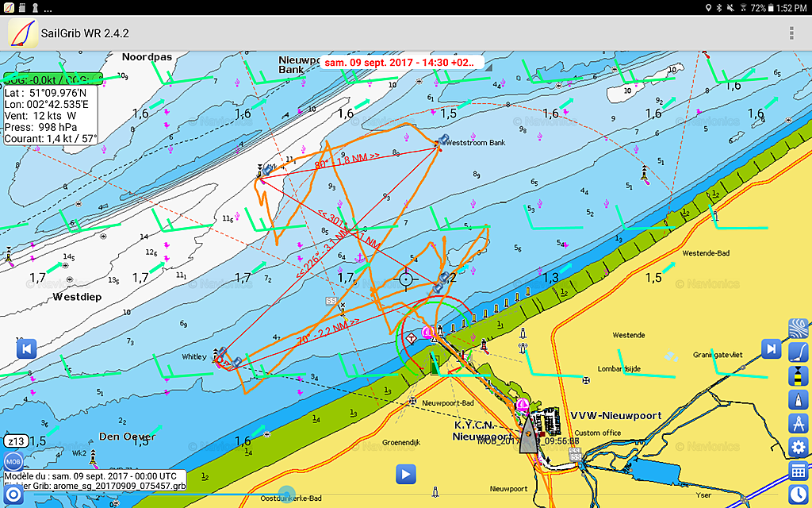The width and height of the screenshot is (812, 508).
Task: Tap the crosshair cursor target on the map
Action: 406,280
